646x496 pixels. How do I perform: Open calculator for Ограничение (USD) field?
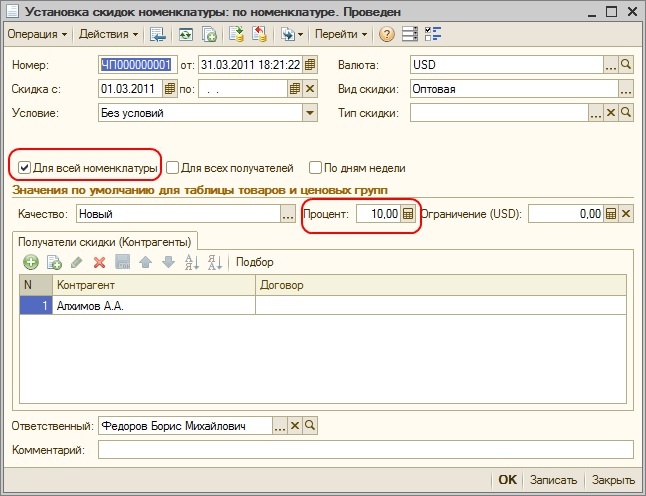(611, 214)
